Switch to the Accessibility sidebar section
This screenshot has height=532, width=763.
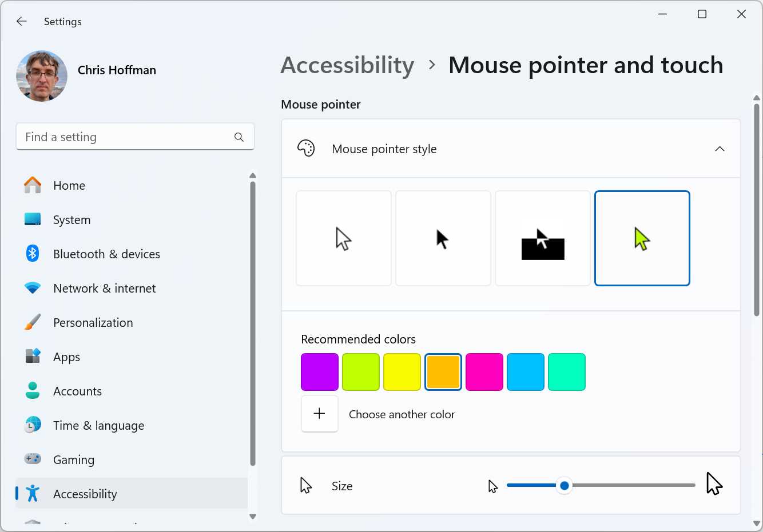click(85, 494)
